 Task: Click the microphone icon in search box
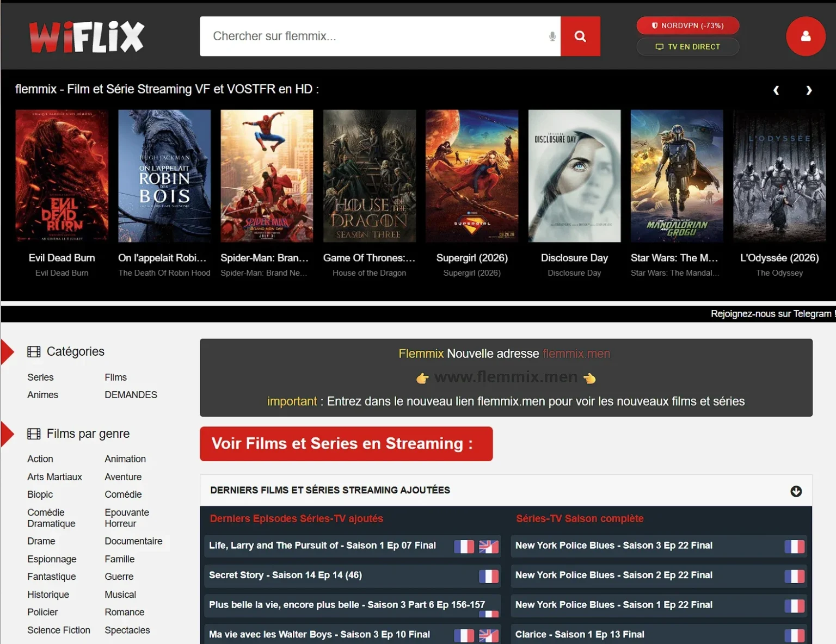pyautogui.click(x=552, y=36)
